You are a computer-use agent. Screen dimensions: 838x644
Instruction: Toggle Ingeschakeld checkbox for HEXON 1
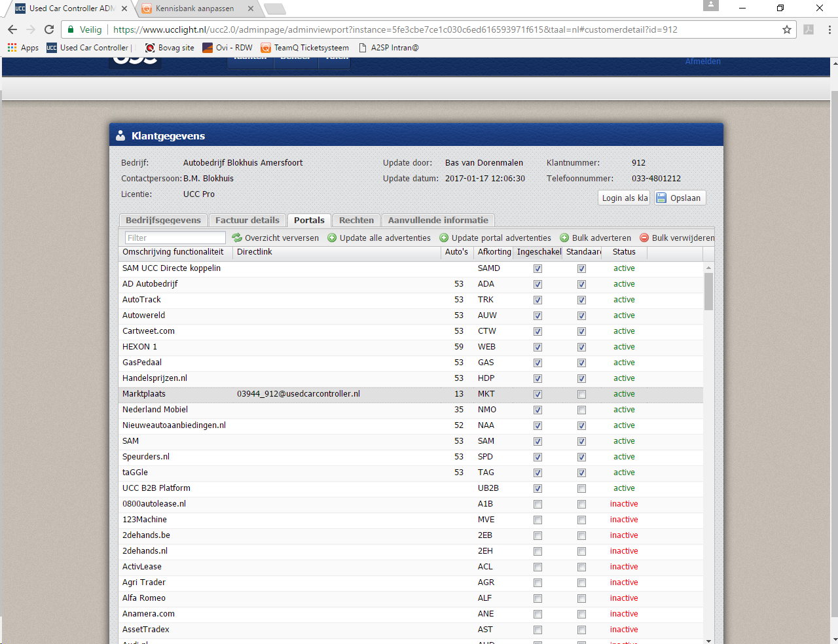point(537,347)
